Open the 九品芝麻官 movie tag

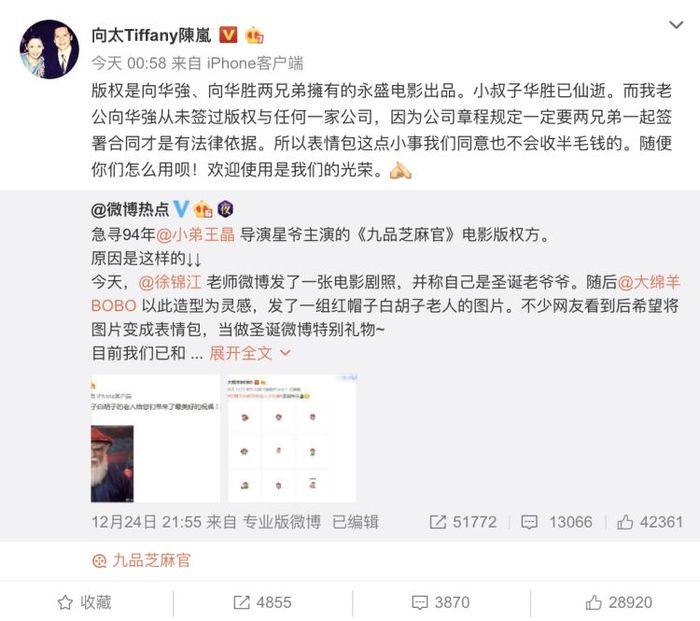142,560
